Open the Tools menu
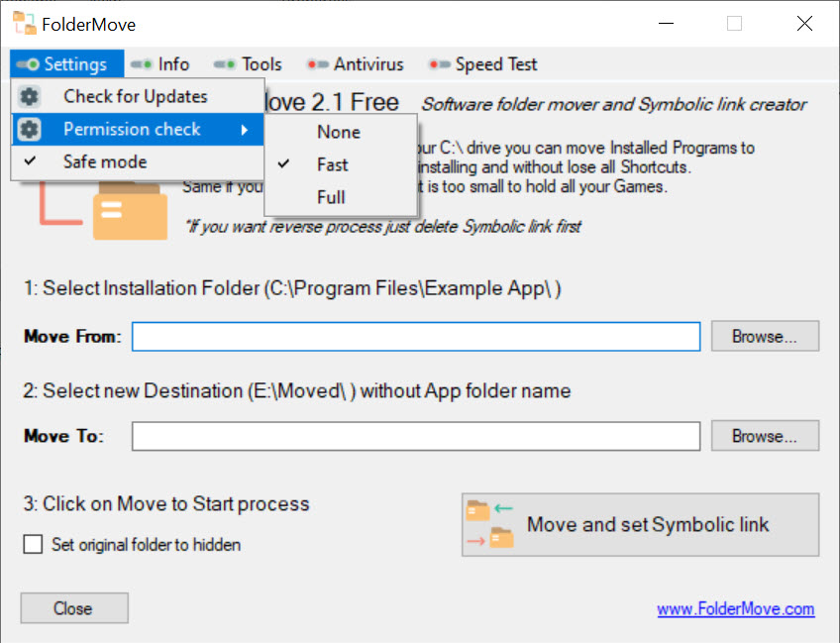The height and width of the screenshot is (643, 840). 248,64
